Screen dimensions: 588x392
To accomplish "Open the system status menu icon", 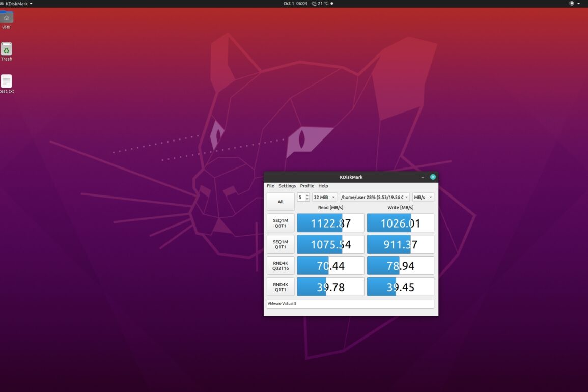I will [x=574, y=3].
